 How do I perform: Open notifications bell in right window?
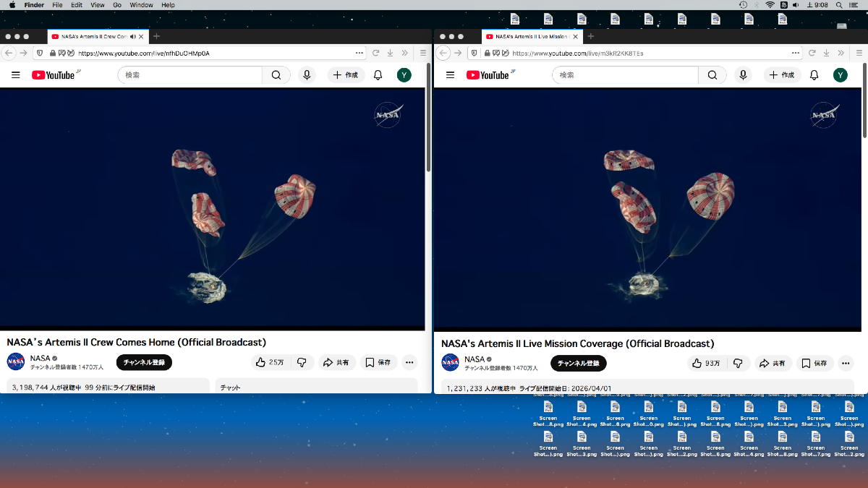coord(814,75)
